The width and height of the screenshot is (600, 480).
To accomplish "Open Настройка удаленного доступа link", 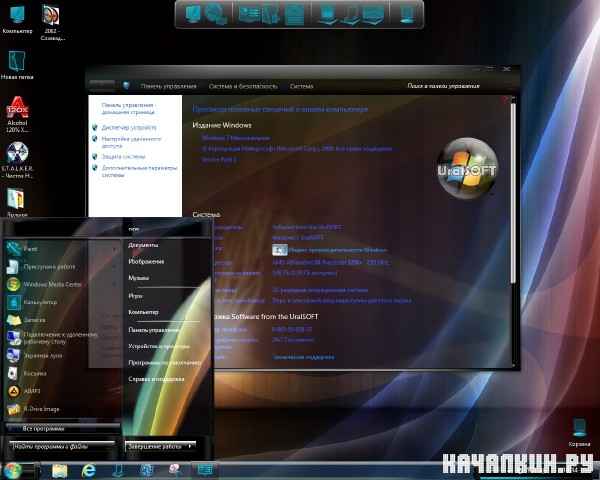I will point(132,142).
